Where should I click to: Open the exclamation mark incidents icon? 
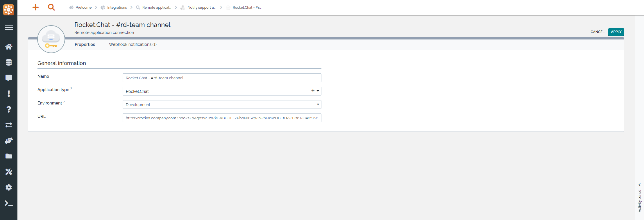(x=9, y=94)
